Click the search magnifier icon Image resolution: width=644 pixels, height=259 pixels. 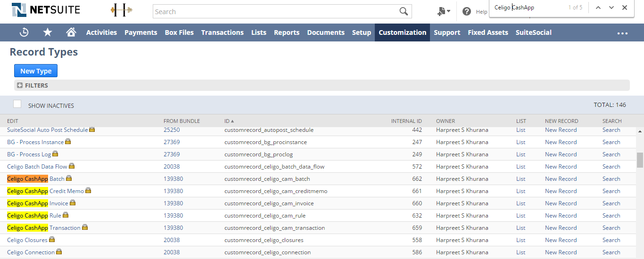point(404,11)
